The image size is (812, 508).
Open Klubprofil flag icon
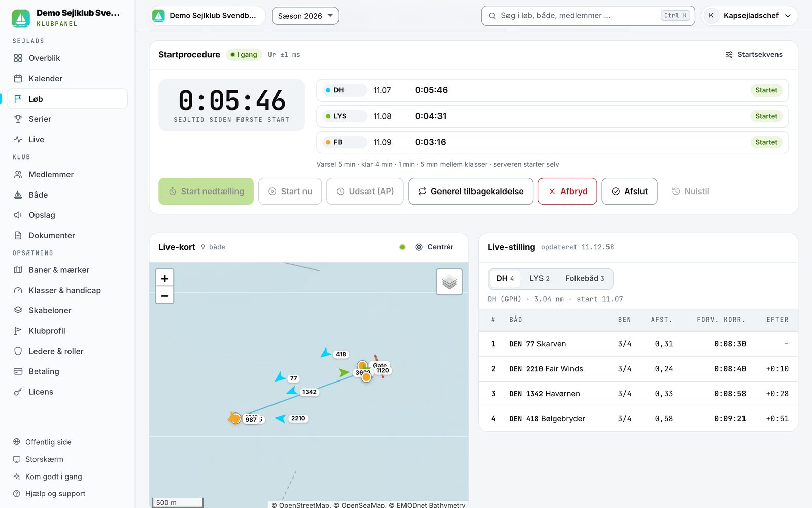point(18,331)
